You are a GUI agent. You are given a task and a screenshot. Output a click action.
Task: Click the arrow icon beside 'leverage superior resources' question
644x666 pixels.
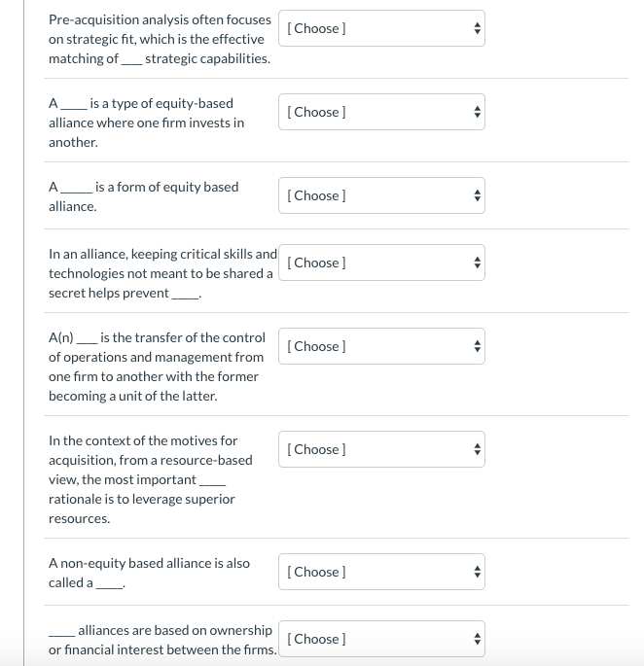476,449
